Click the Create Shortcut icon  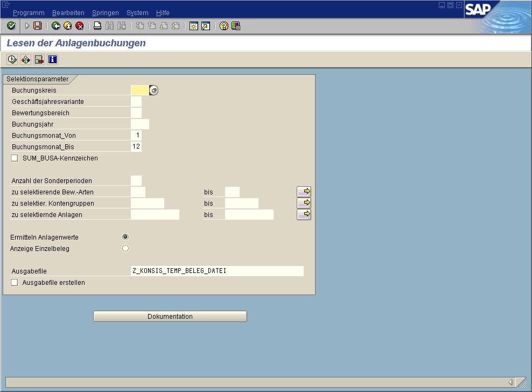pos(206,26)
